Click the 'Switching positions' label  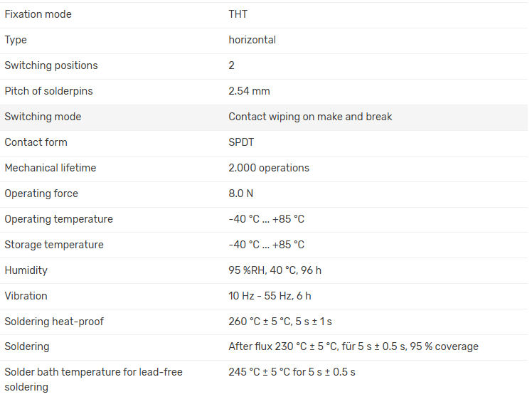click(x=51, y=65)
